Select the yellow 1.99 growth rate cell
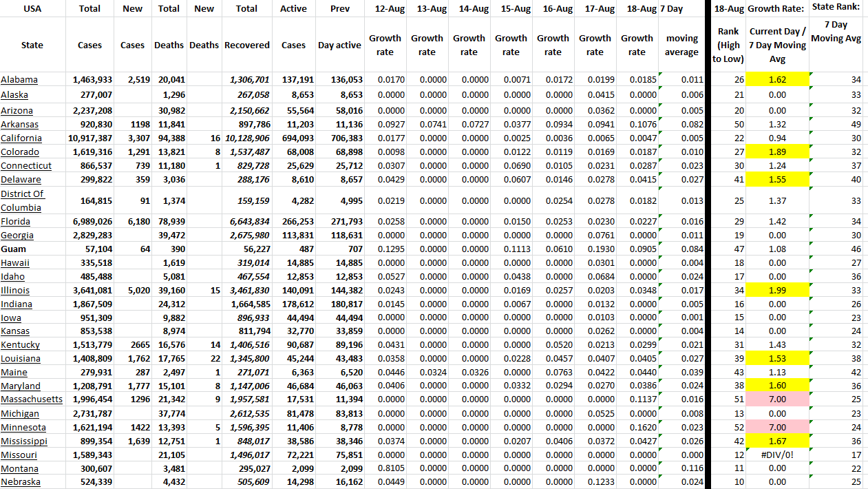868x489 pixels. 777,291
